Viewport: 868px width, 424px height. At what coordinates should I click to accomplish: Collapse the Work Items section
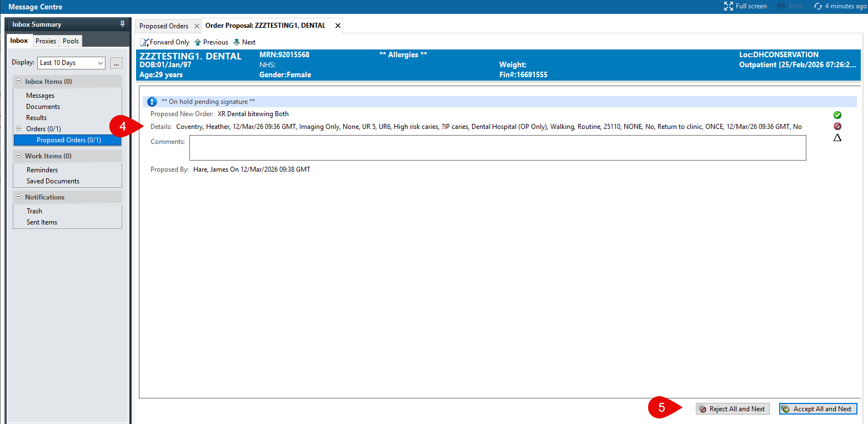tap(18, 156)
